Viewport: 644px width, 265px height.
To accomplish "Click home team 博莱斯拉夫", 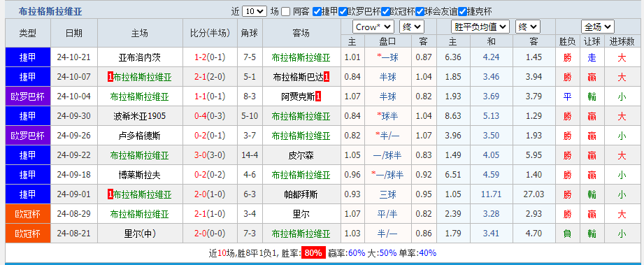I will pos(140,176).
